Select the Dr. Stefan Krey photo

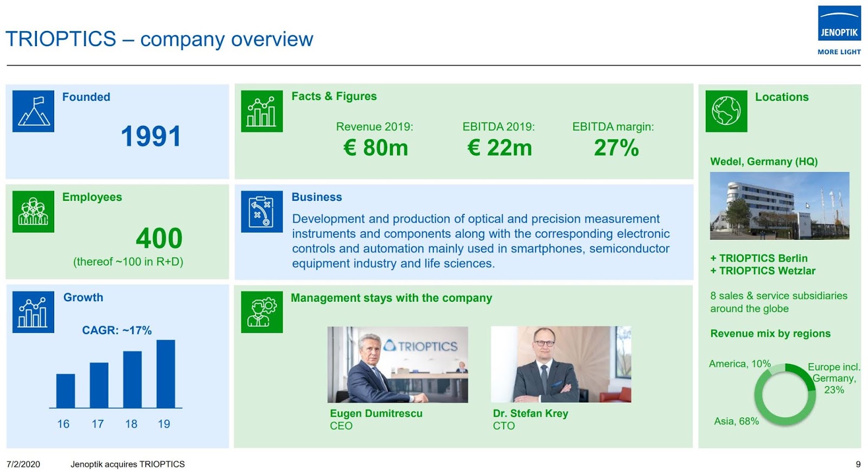560,364
